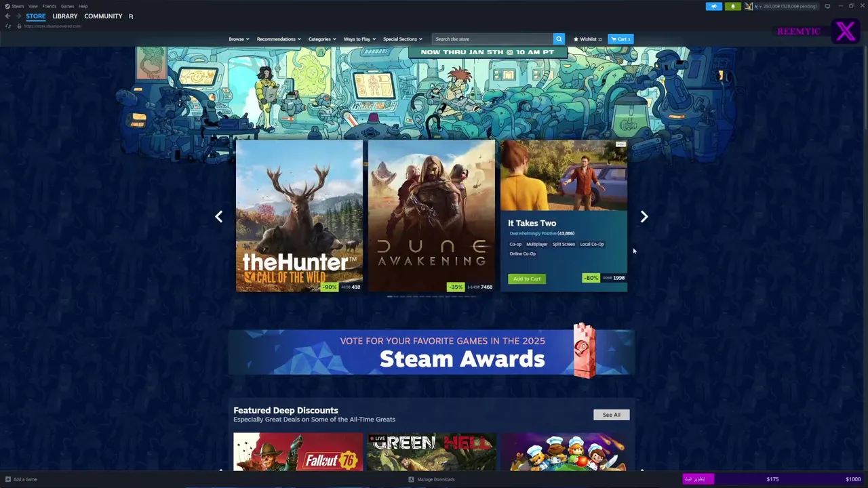Screen dimensions: 868x488
Task: Click the Split Screen tag
Action: pos(564,244)
